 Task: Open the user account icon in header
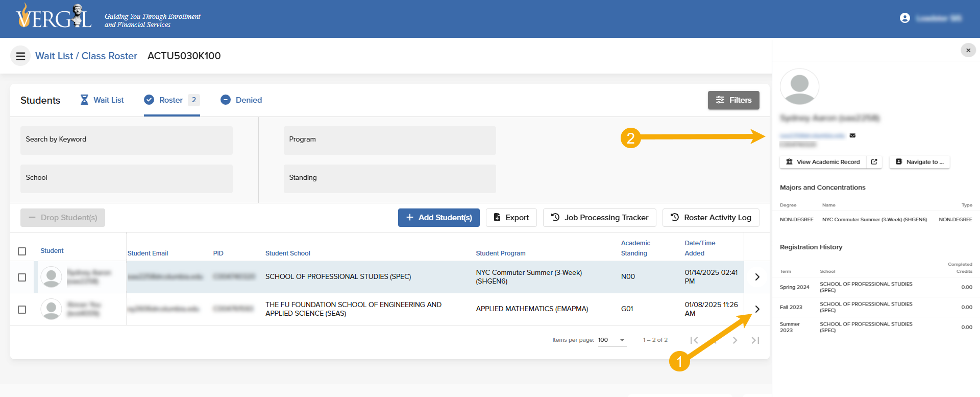pyautogui.click(x=905, y=18)
